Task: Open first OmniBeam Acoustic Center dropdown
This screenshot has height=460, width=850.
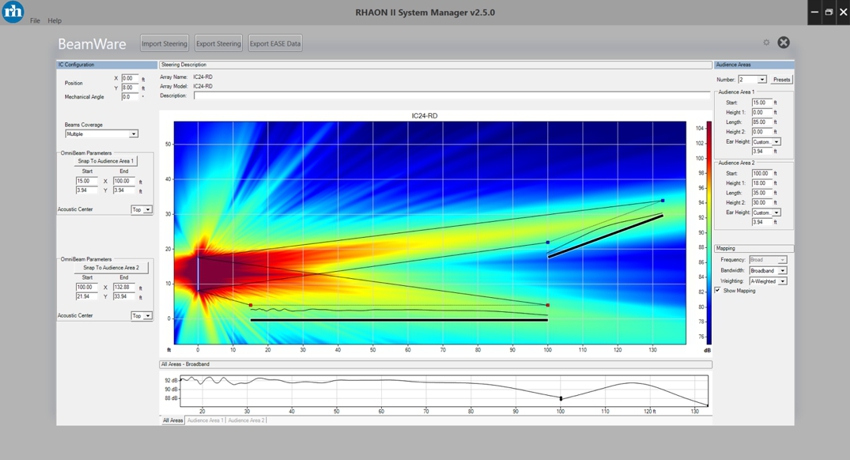Action: 141,209
